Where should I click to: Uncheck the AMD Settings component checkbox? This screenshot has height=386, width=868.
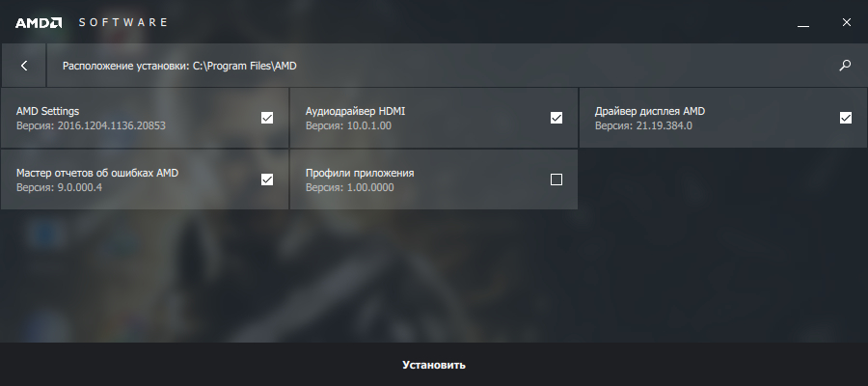tap(267, 118)
